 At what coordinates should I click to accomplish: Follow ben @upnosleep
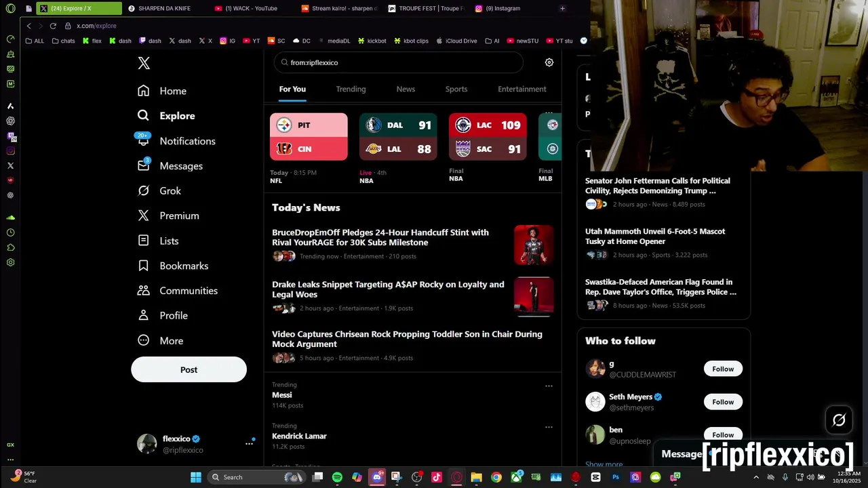[x=723, y=434]
